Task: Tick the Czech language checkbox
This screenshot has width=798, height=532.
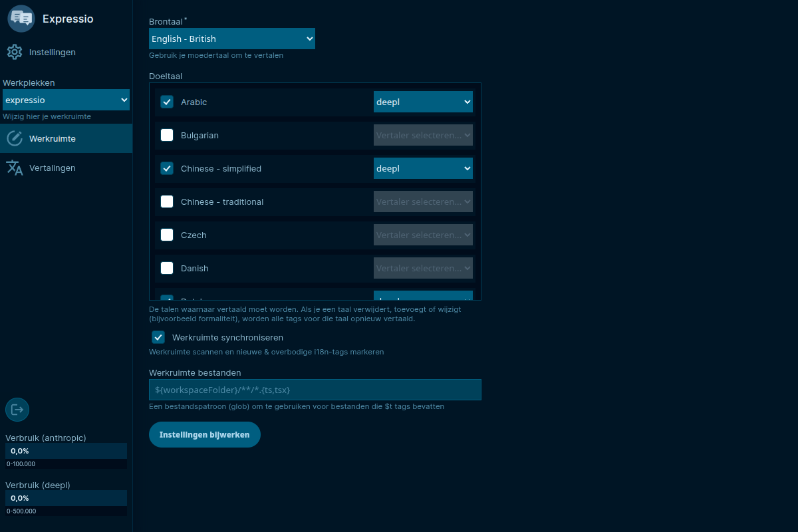Action: coord(167,235)
